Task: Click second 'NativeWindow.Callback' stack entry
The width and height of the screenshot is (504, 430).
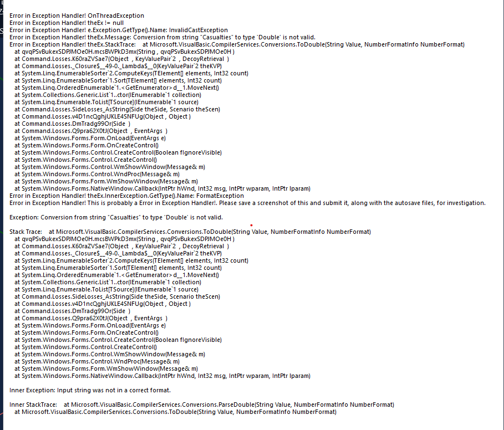Action: pos(162,376)
